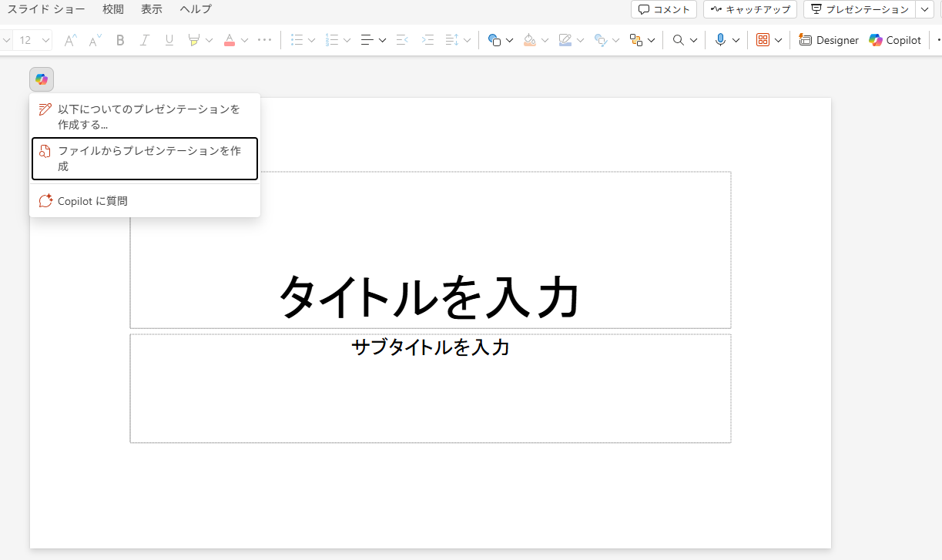Toggle bold formatting
This screenshot has width=942, height=560.
click(x=120, y=40)
